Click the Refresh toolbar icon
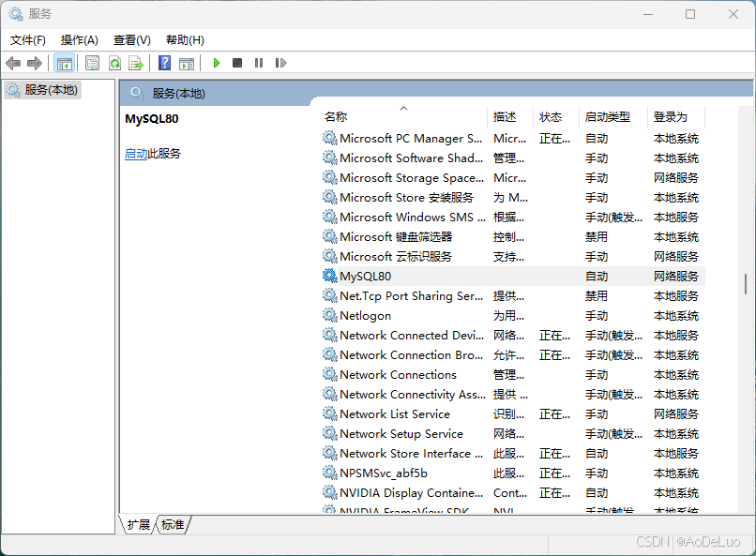 114,63
